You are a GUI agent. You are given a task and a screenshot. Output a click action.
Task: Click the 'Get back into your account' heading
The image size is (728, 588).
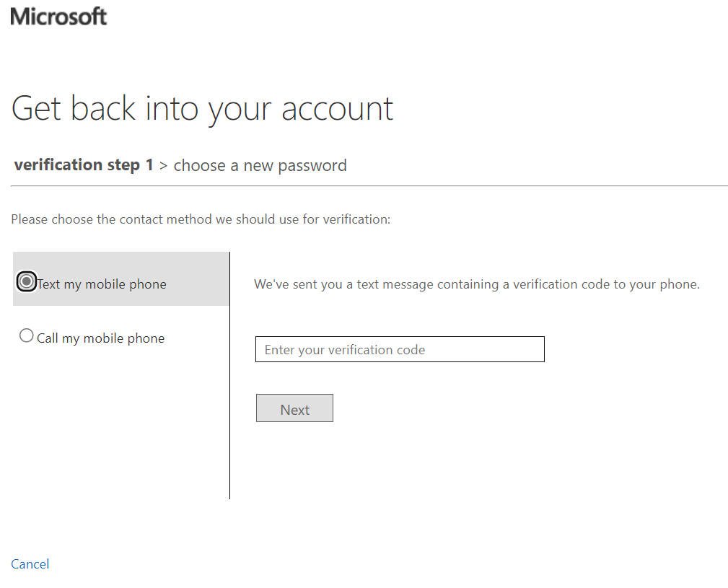tap(203, 109)
